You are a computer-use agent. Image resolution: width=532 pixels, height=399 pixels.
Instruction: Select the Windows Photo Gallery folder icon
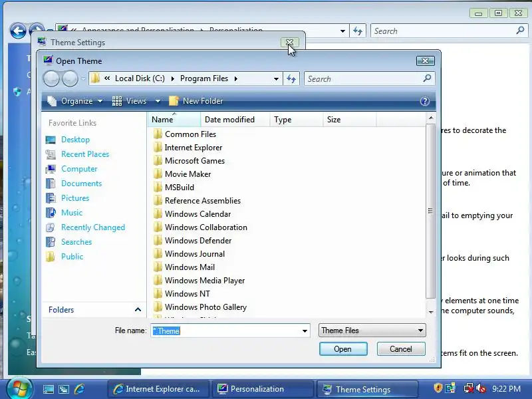158,307
